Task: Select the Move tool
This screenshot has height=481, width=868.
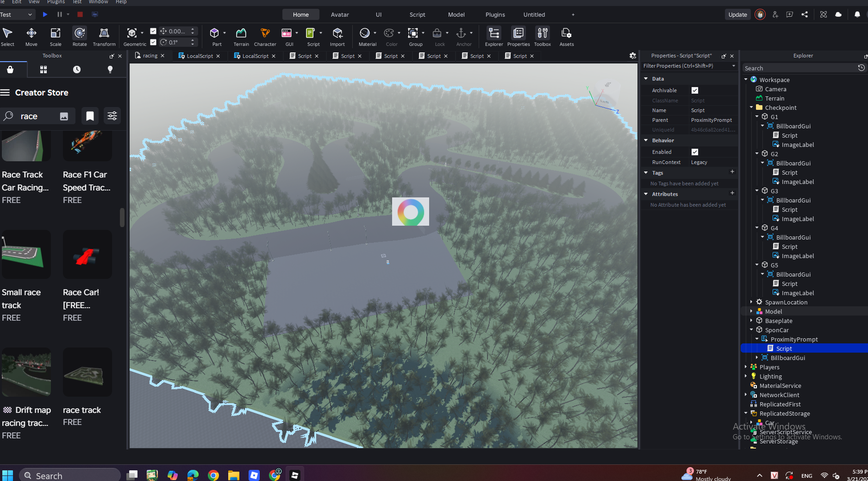Action: click(x=31, y=37)
